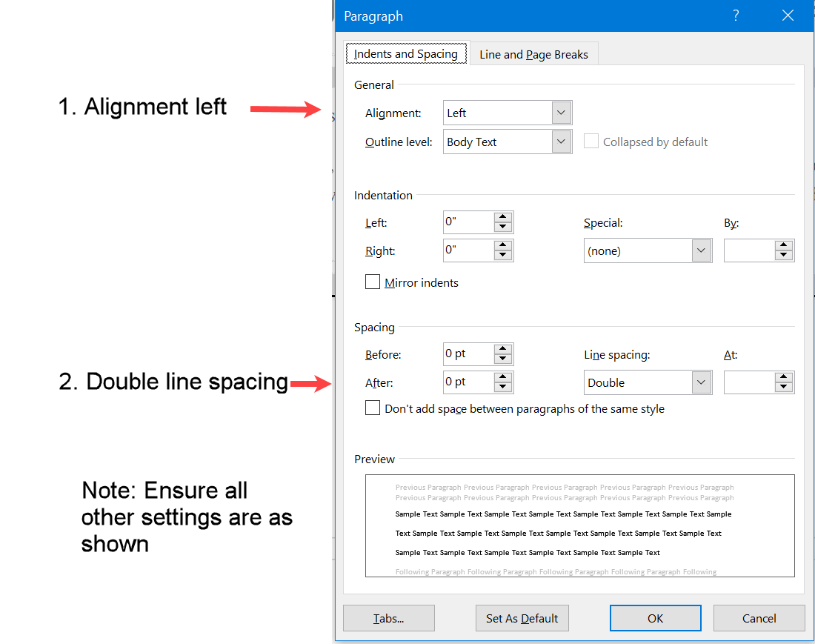
Task: Switch to the Line and Page Breaks tab
Action: tap(533, 53)
